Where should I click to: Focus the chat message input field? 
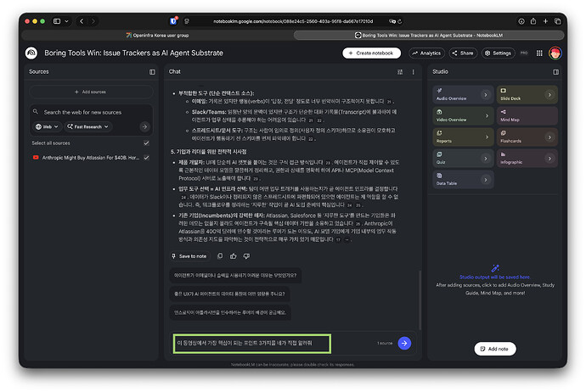(252, 344)
